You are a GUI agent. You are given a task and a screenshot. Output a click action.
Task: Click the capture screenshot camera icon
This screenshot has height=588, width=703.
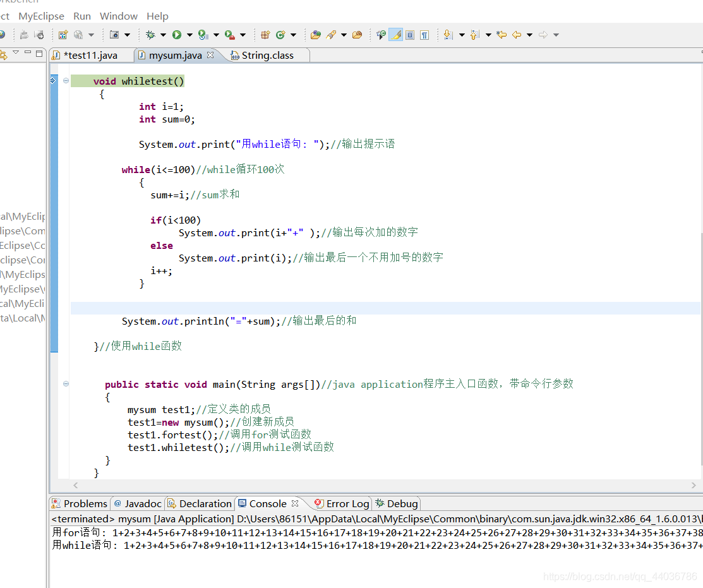click(114, 35)
